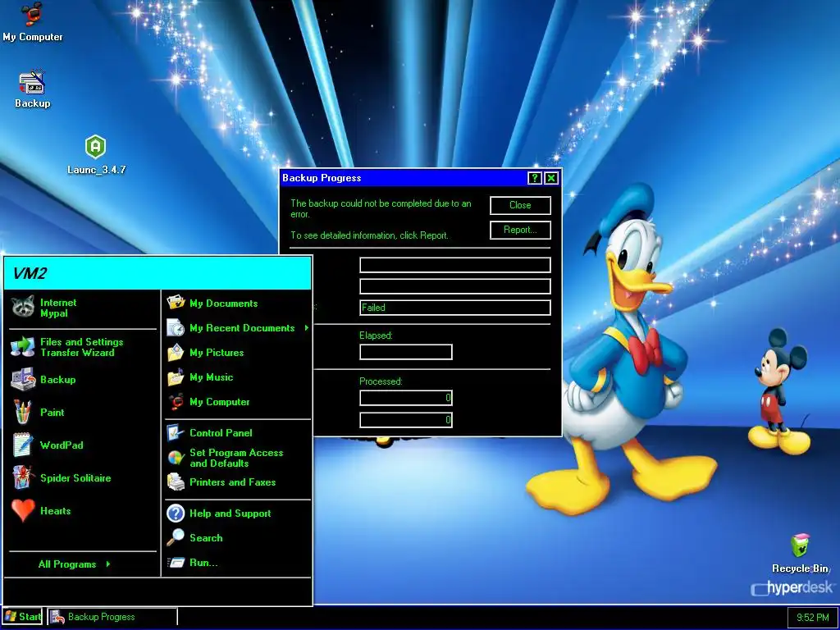Launch the Launc_3.4.7 desktop icon

(95, 147)
